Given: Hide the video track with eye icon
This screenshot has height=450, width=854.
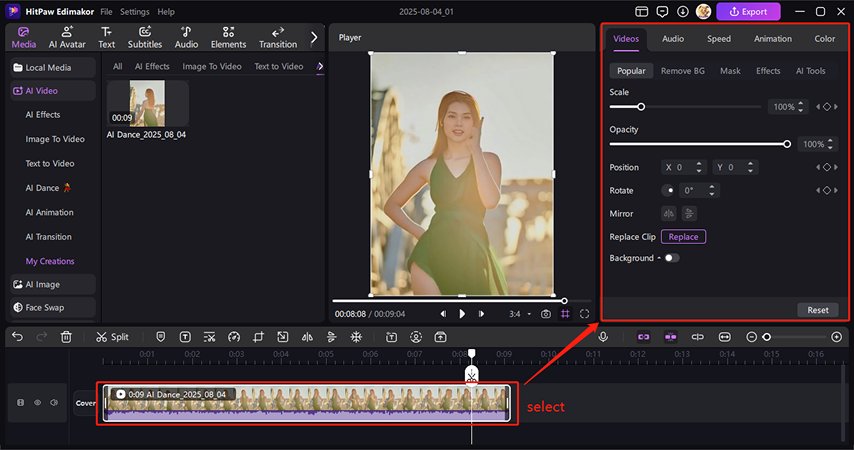Looking at the screenshot, I should point(38,403).
